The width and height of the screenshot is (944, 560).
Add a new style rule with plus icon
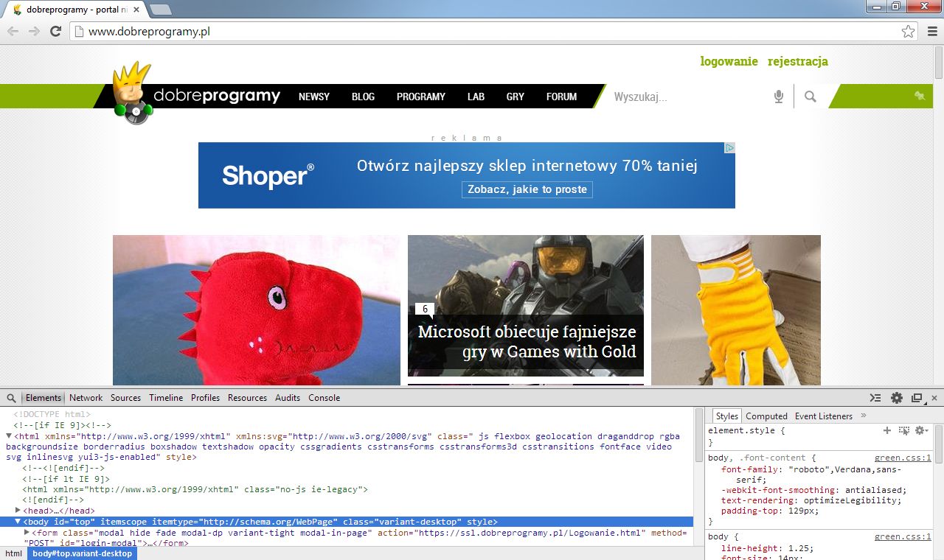pos(887,430)
